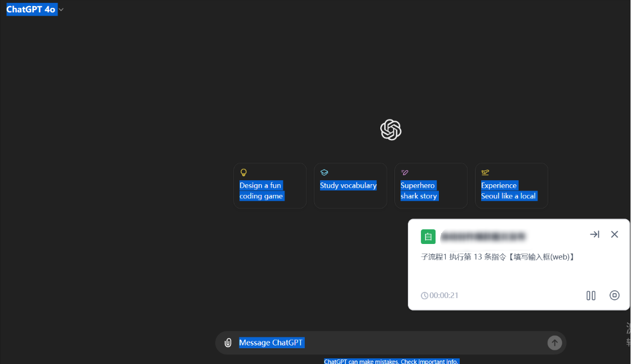Image resolution: width=631 pixels, height=364 pixels.
Task: Select the Design a fun coding game card
Action: coord(270,185)
